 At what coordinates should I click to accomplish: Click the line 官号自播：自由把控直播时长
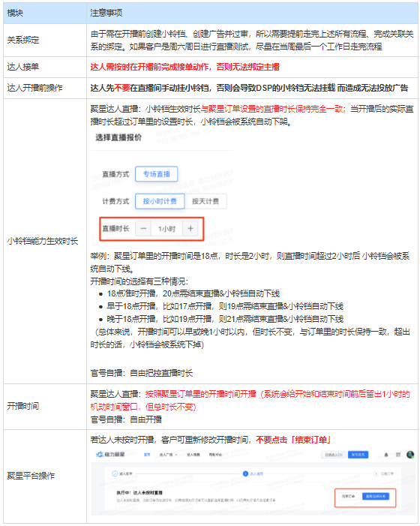[x=142, y=373]
